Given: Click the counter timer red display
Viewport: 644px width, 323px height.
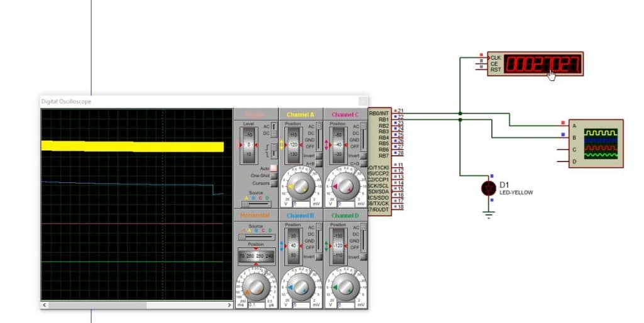Looking at the screenshot, I should click(543, 64).
